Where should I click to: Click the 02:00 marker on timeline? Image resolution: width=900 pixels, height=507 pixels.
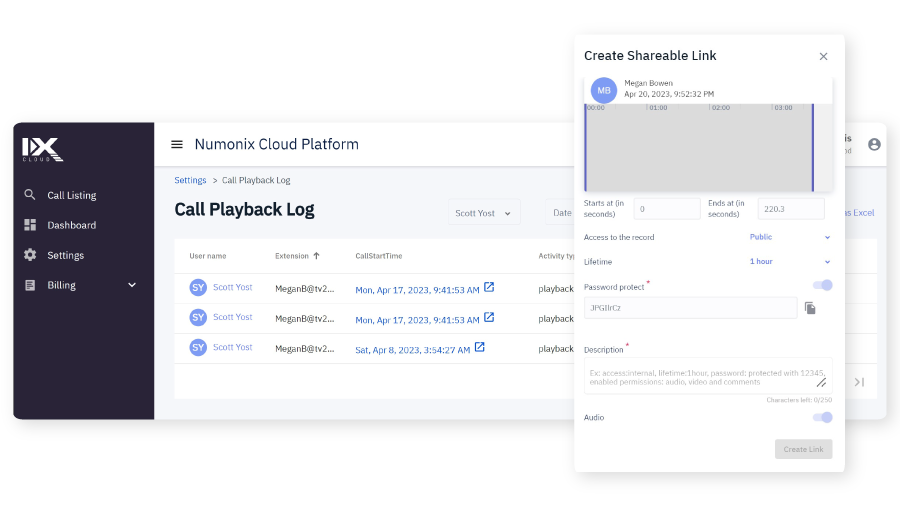pyautogui.click(x=721, y=107)
